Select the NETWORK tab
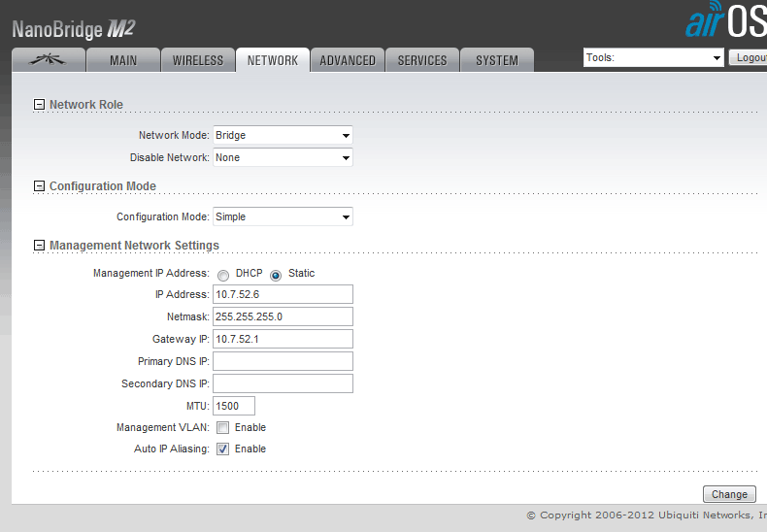Viewport: 767px width, 532px height. pos(273,59)
